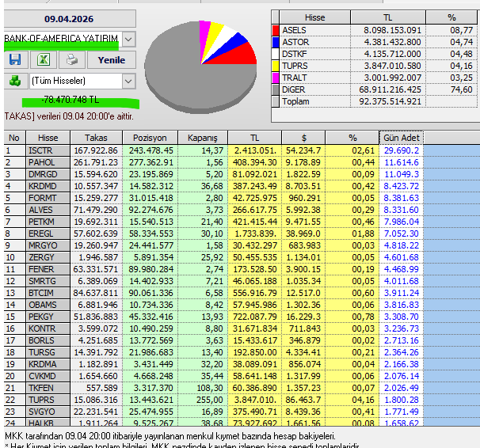This screenshot has width=480, height=448.
Task: Sort by the Gün Adet column header
Action: coord(402,138)
